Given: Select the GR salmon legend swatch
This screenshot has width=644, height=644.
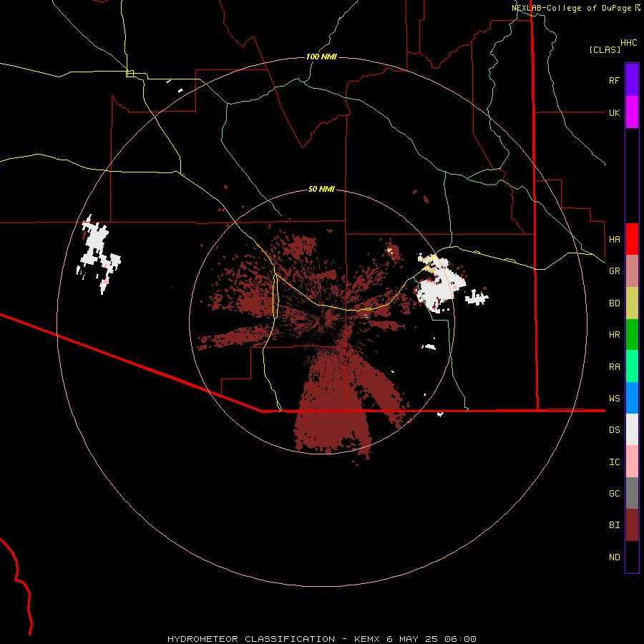Looking at the screenshot, I should 632,271.
